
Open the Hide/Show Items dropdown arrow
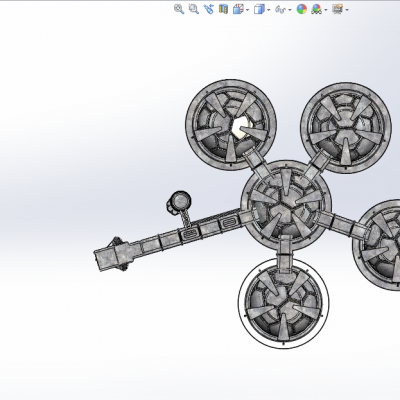pyautogui.click(x=290, y=10)
